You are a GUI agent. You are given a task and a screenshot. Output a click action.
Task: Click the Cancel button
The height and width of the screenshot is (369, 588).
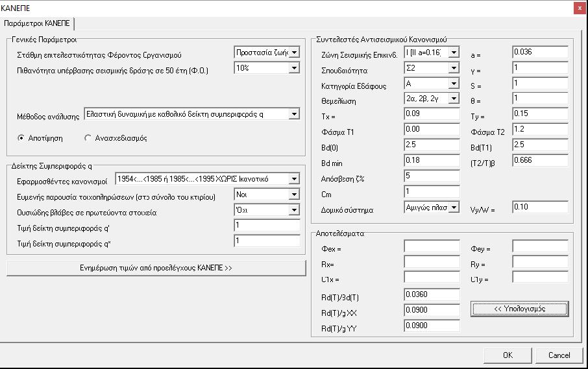(x=559, y=355)
